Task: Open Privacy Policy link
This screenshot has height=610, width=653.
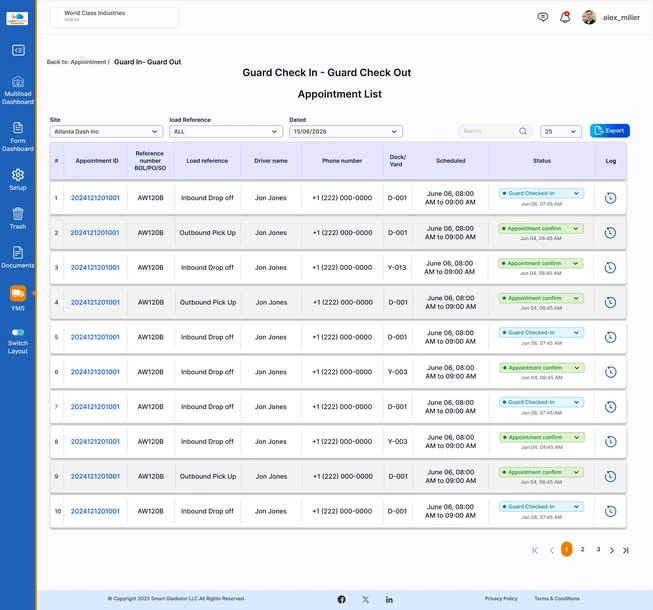Action: (x=501, y=598)
